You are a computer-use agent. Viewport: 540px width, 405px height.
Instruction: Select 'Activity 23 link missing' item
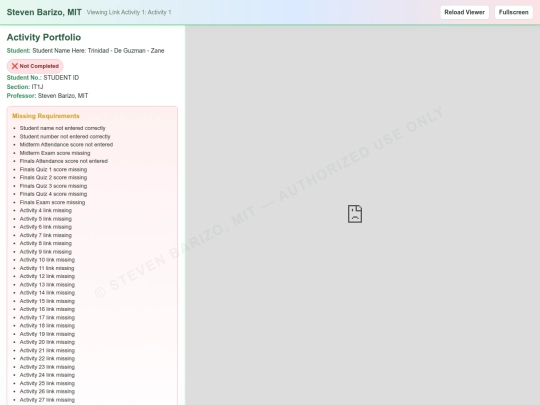pyautogui.click(x=47, y=367)
